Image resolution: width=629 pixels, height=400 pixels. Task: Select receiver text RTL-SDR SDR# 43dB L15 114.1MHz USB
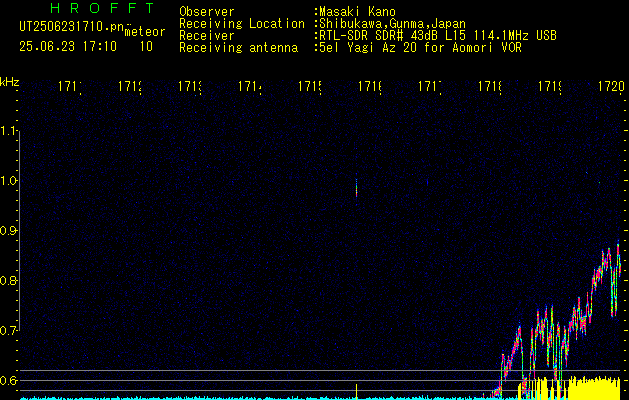(x=438, y=36)
